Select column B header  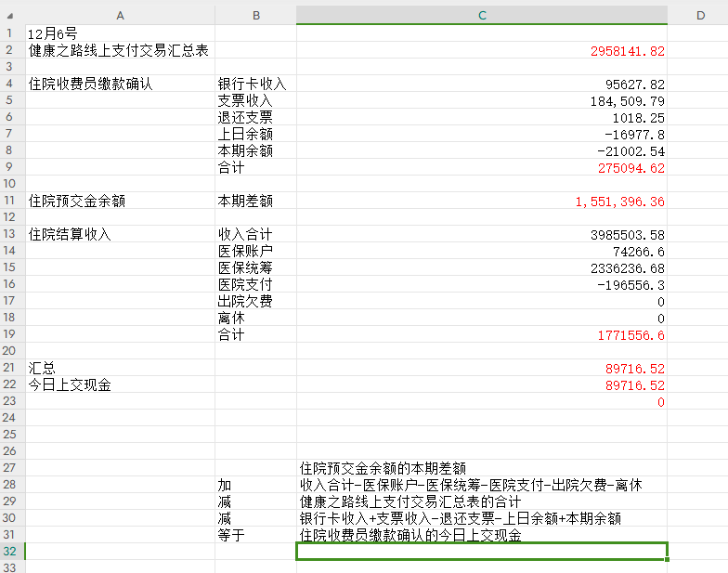pos(256,15)
